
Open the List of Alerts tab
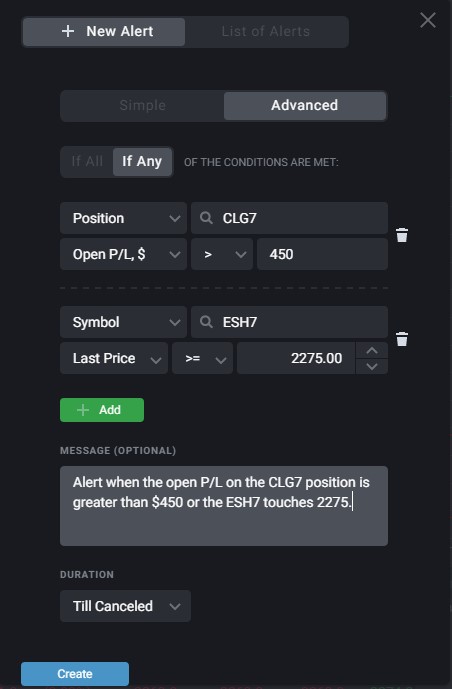(x=266, y=32)
